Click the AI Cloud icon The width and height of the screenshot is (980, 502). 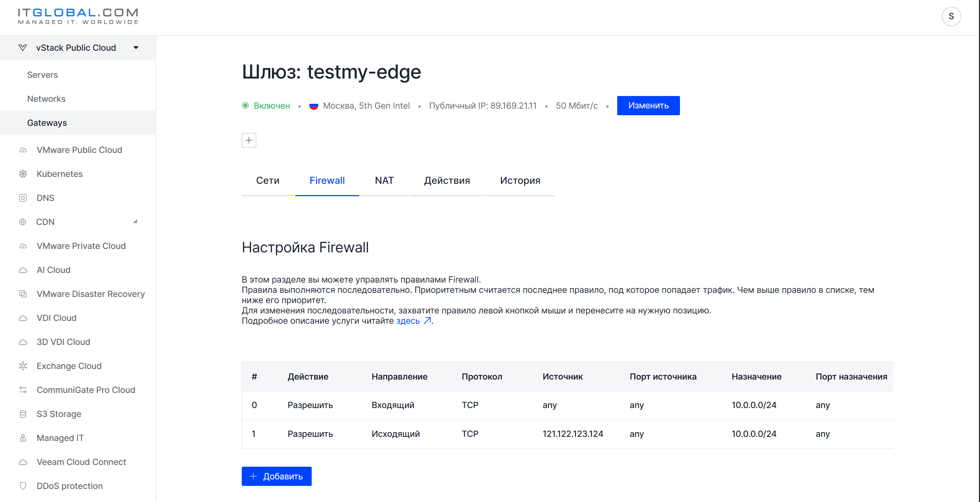tap(23, 270)
